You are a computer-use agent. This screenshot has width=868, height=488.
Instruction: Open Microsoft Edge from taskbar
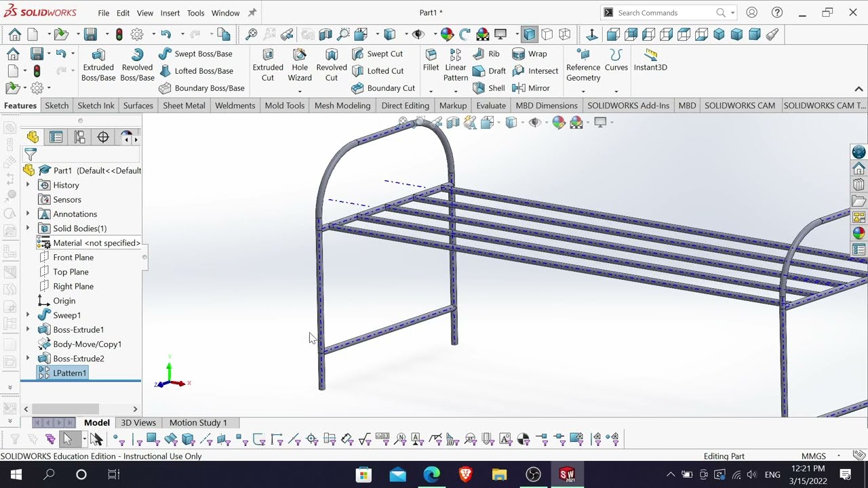pos(432,474)
